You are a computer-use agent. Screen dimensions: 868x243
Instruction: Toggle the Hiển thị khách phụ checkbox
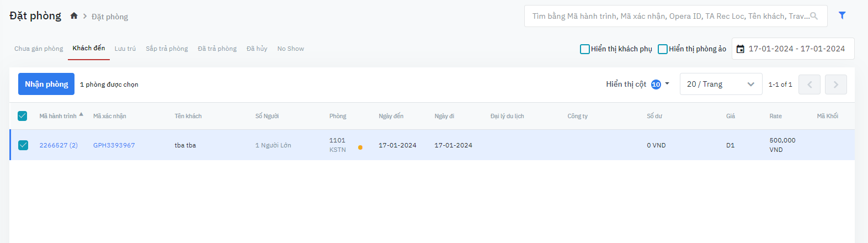pos(585,49)
